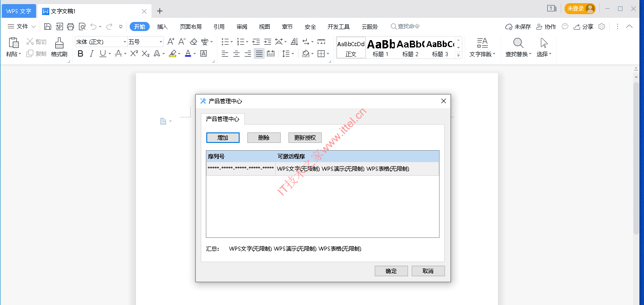Viewport: 644px width, 305px height.
Task: Click the 增加 button in dialog
Action: point(223,137)
